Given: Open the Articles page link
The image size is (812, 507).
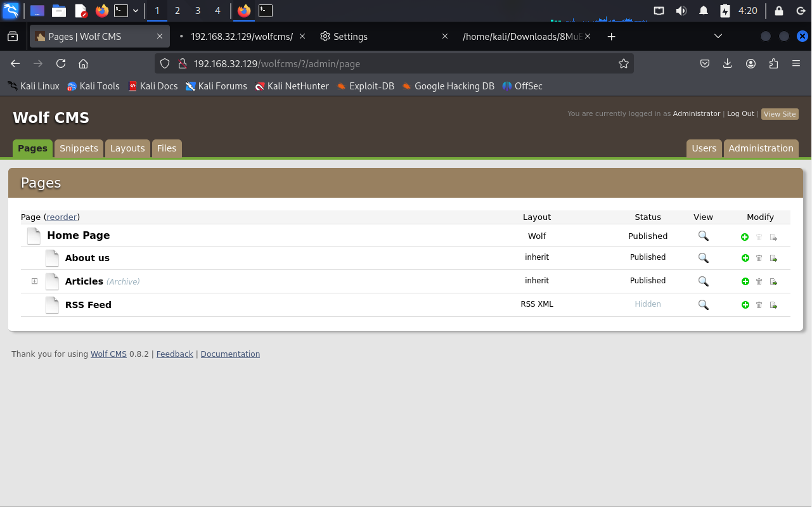Looking at the screenshot, I should point(84,281).
